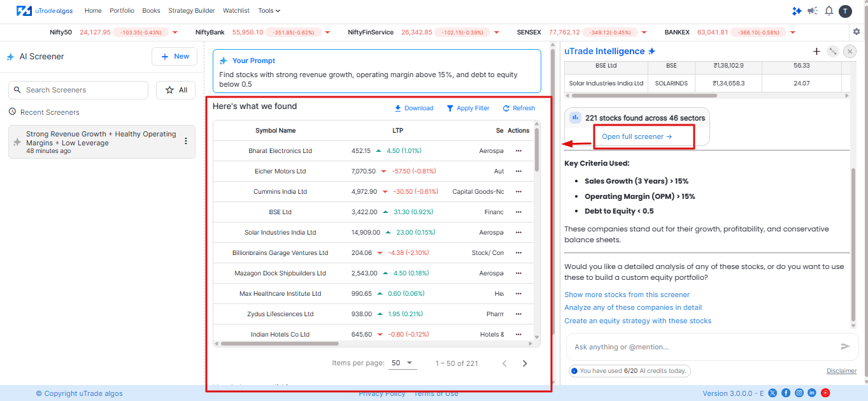Open the Strong Revenue Growth recent screener
The height and width of the screenshot is (401, 868).
pos(102,142)
